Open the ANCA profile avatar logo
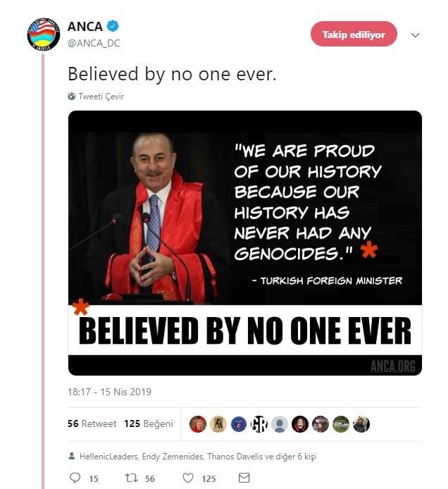Image resolution: width=448 pixels, height=489 pixels. [x=44, y=34]
